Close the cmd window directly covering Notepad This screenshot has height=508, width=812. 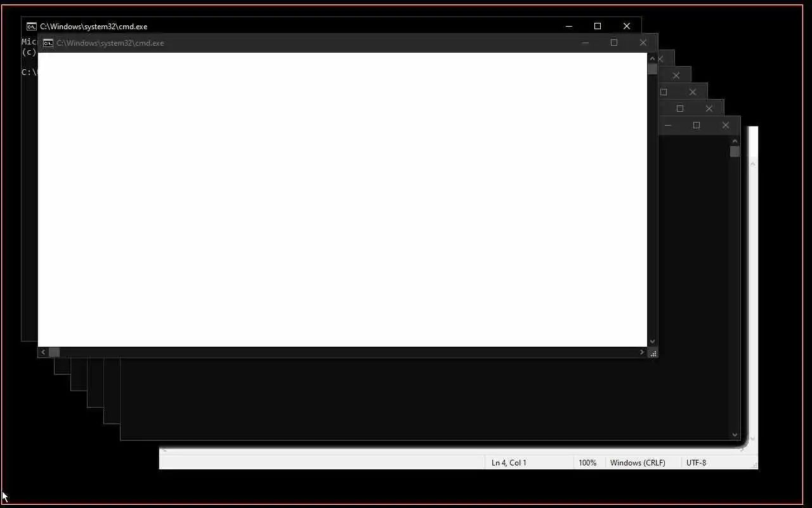tap(725, 126)
